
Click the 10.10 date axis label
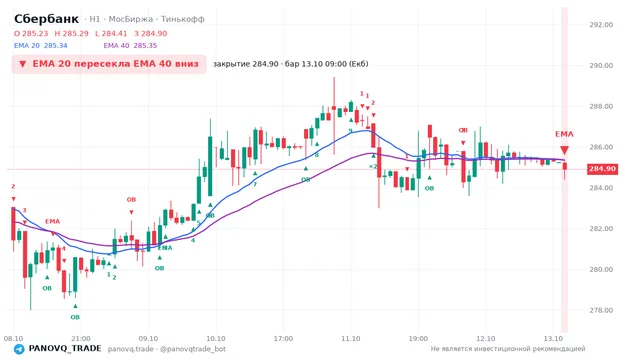point(216,339)
